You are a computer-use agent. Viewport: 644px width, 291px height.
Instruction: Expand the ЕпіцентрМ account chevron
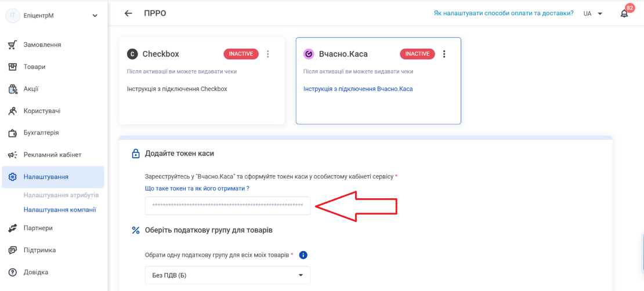(x=95, y=16)
